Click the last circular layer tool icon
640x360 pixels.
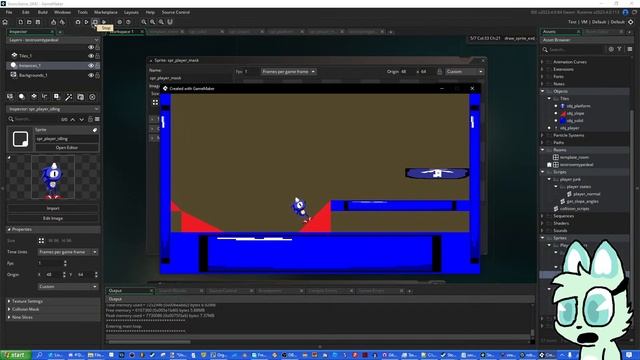(92, 97)
